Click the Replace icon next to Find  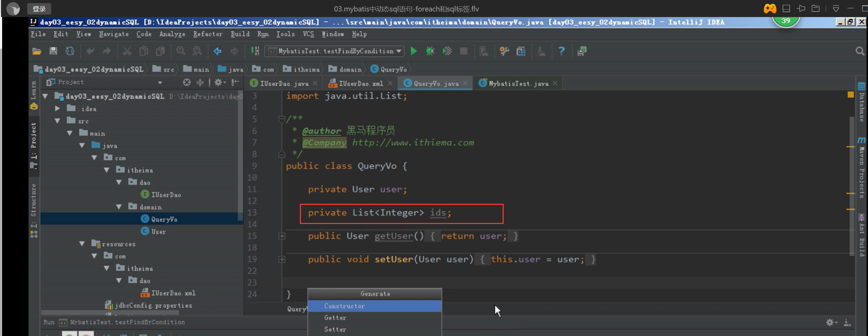tap(197, 51)
